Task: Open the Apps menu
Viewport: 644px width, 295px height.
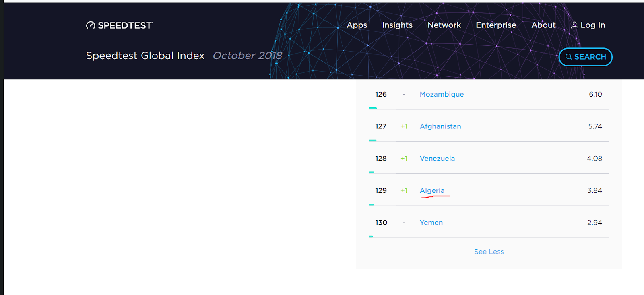Action: 357,25
